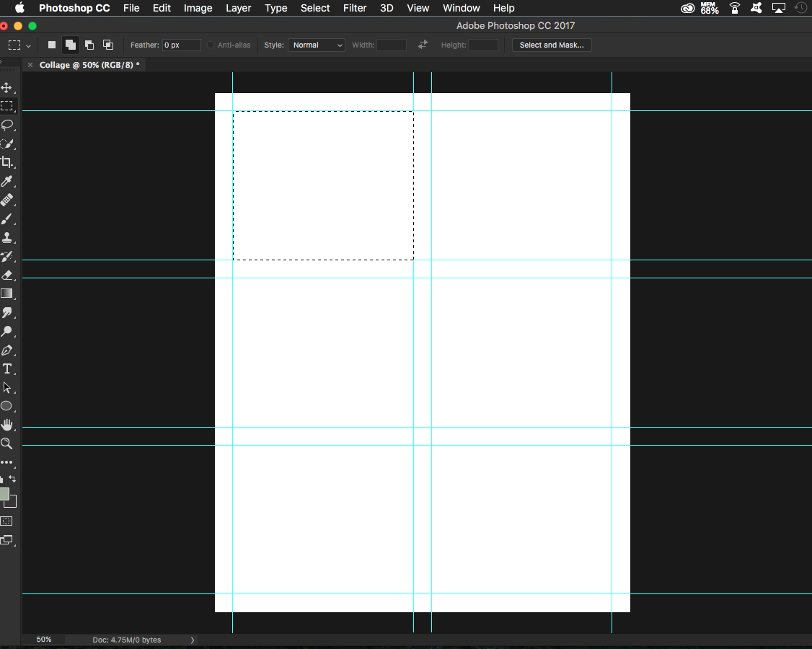
Task: Select the Hand tool
Action: point(6,425)
